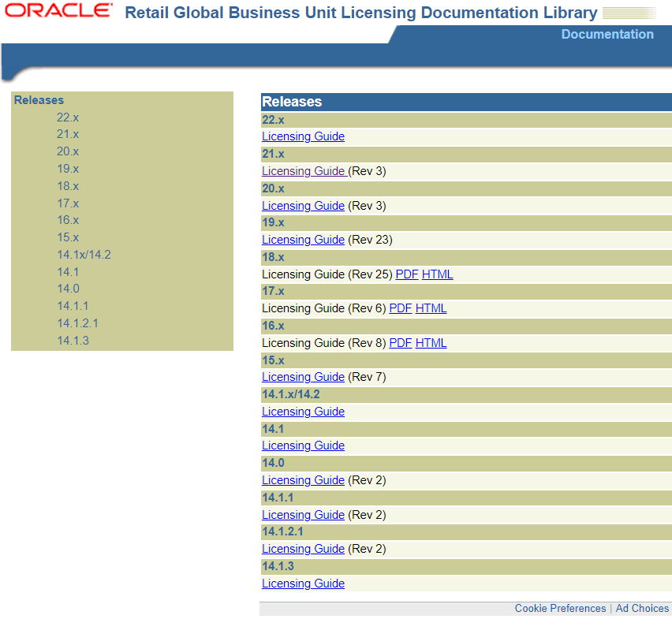Viewport: 672px width, 619px height.
Task: Open the 14.0 Licensing Guide Rev 2
Action: tap(303, 479)
